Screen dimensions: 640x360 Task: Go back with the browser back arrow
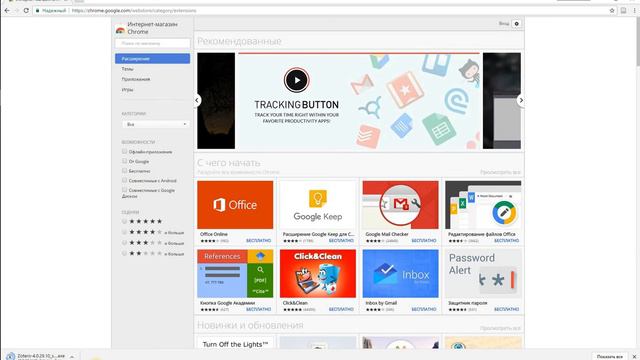point(7,10)
